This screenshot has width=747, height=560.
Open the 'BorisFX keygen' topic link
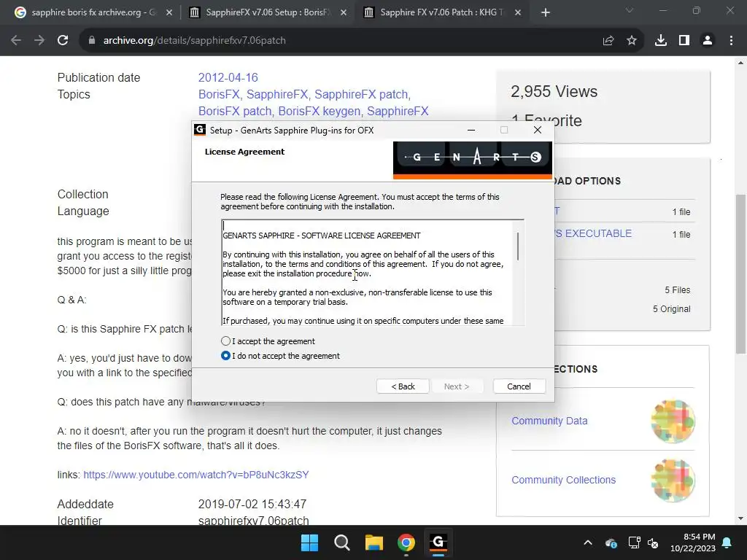coord(319,111)
